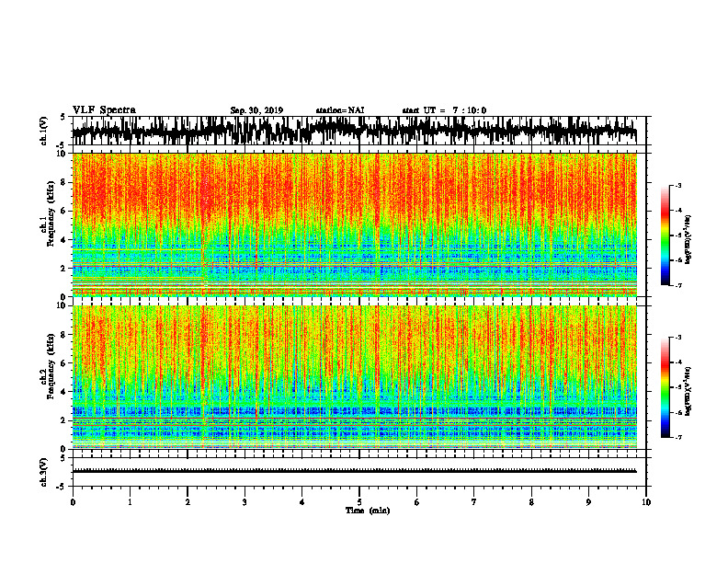Click the ch.1 colorbar 'log(PSD)(V²/Hz)' label
Viewport: 728px width, 563px height.
click(x=688, y=239)
